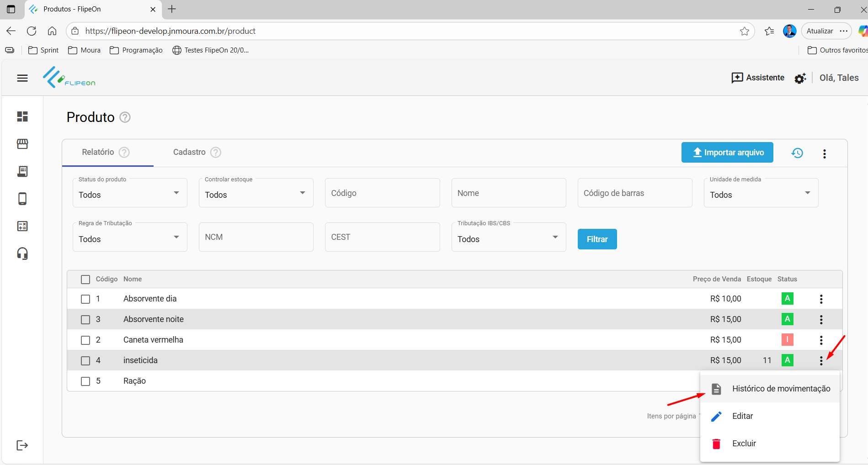
Task: Open the history clock icon
Action: [797, 153]
